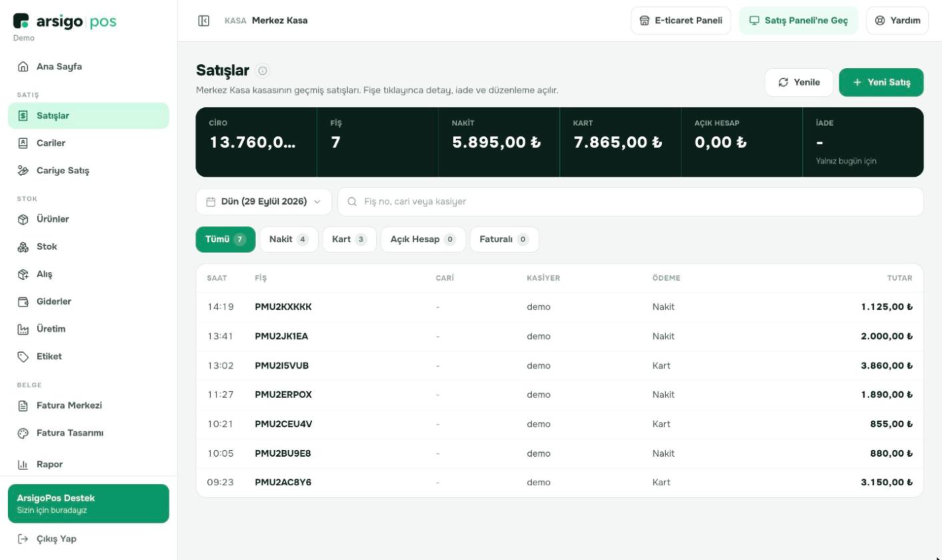Start a Yeni Satış

[x=881, y=82]
